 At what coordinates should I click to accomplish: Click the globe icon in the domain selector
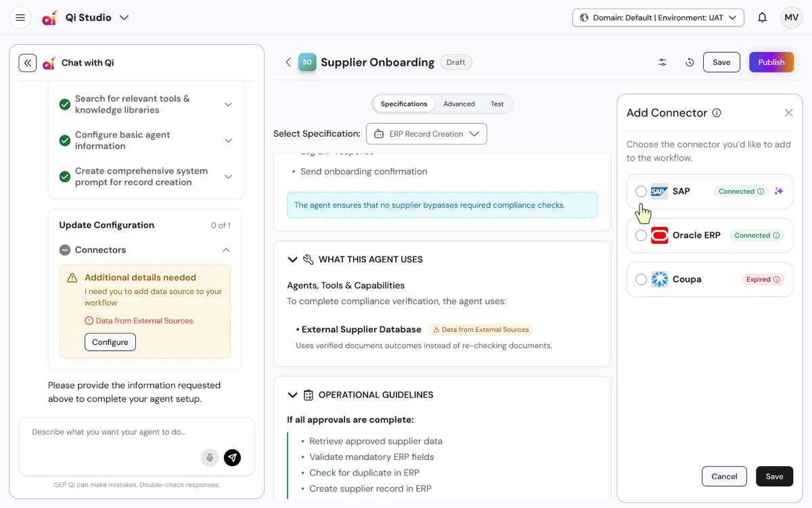[584, 18]
